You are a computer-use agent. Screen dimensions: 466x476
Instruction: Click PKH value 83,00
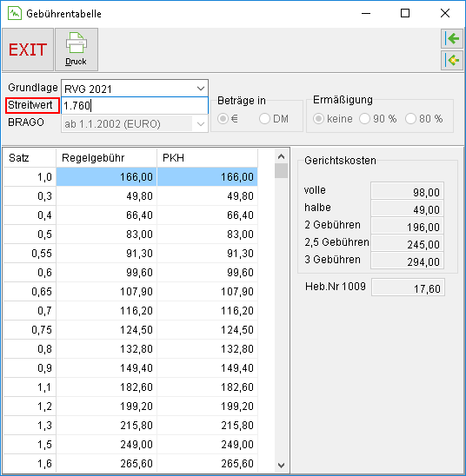(x=208, y=234)
